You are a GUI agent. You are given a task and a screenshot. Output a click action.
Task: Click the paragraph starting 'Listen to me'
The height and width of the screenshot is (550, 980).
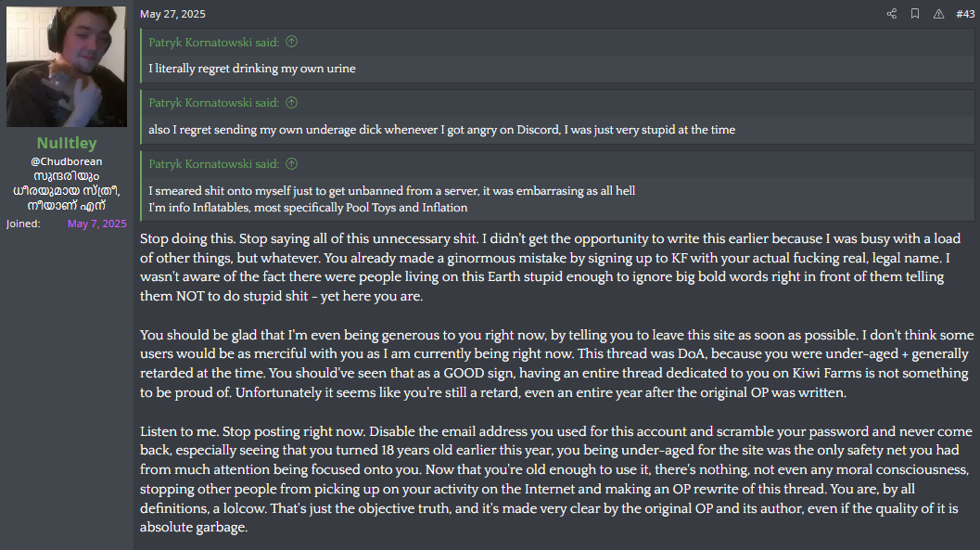(556, 480)
